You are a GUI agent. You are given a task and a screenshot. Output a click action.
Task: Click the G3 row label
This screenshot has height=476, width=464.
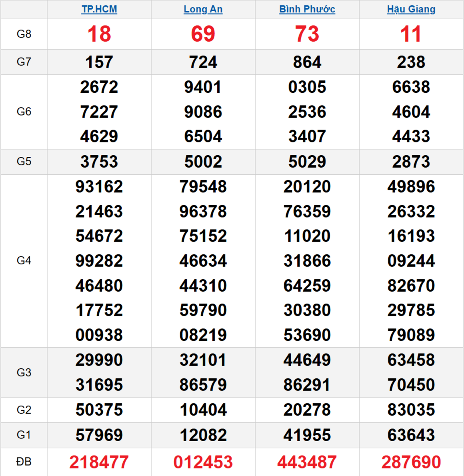click(24, 372)
